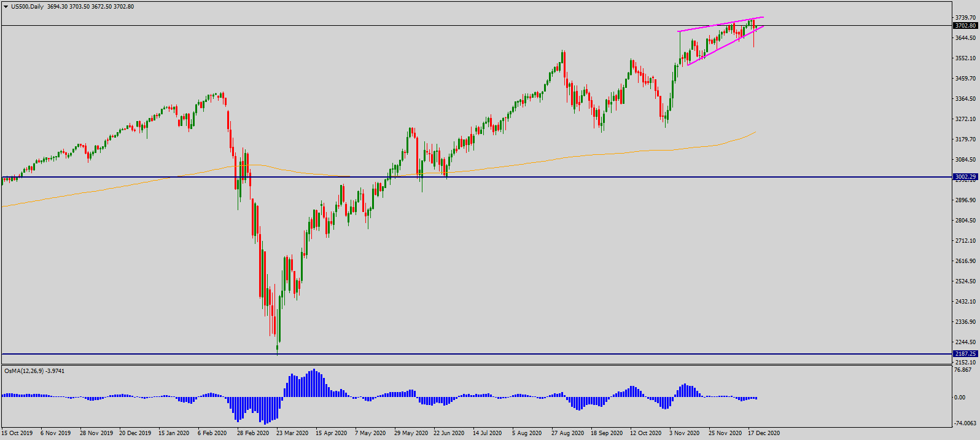
Task: Click the 6 Feb 2020 date label
Action: [212, 433]
